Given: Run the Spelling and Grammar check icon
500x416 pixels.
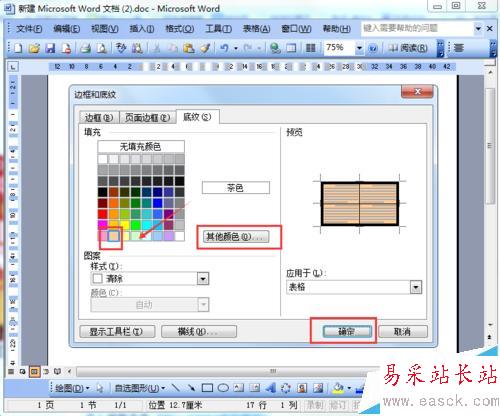Looking at the screenshot, I should click(121, 48).
